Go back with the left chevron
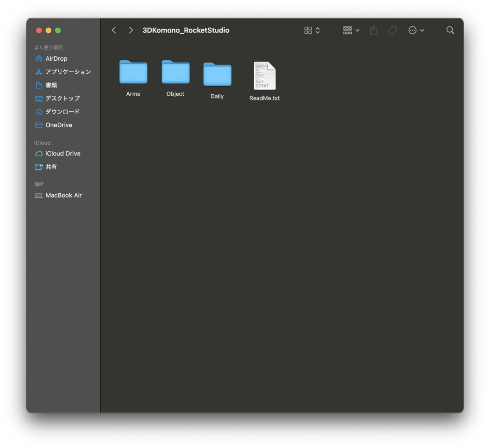The height and width of the screenshot is (448, 490). 114,30
